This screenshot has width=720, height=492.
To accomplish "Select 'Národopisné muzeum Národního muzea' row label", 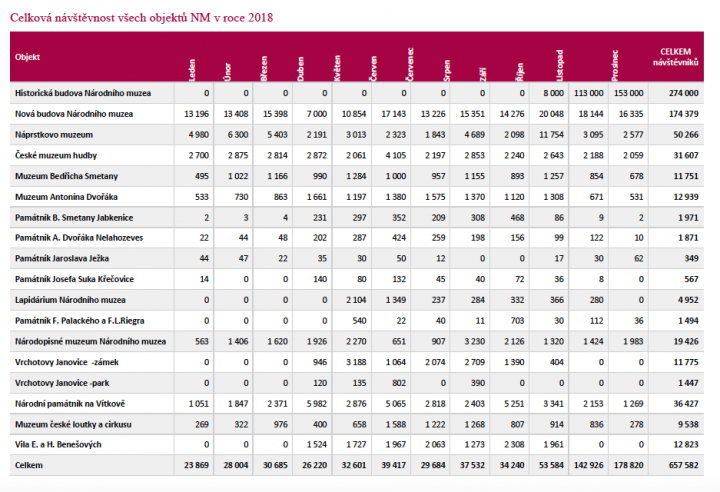I will click(x=90, y=341).
